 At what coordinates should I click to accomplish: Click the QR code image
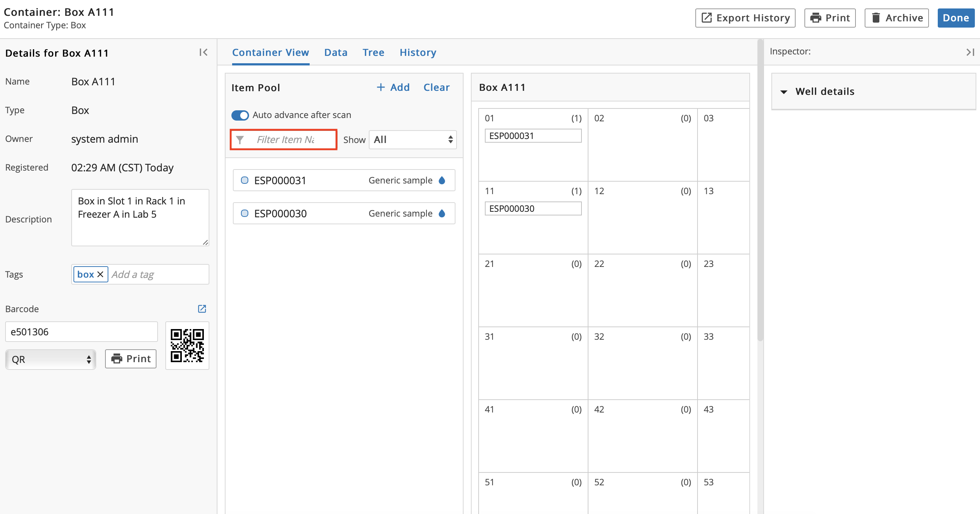[x=187, y=346]
